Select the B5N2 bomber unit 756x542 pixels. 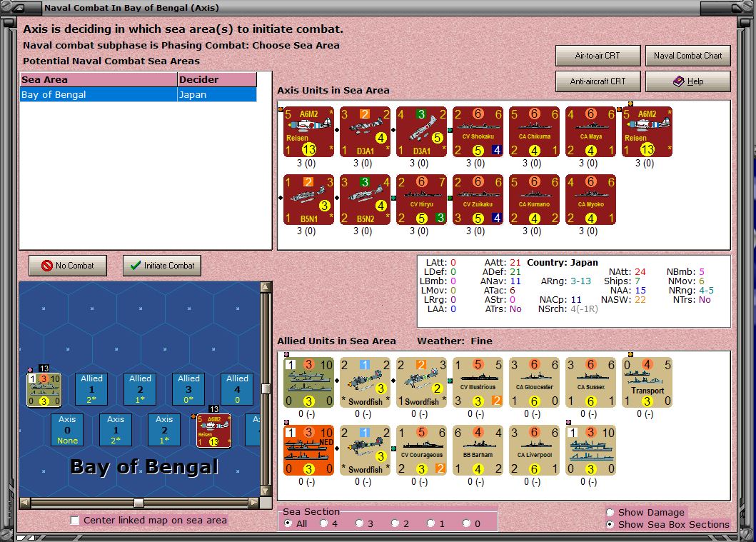tap(365, 200)
